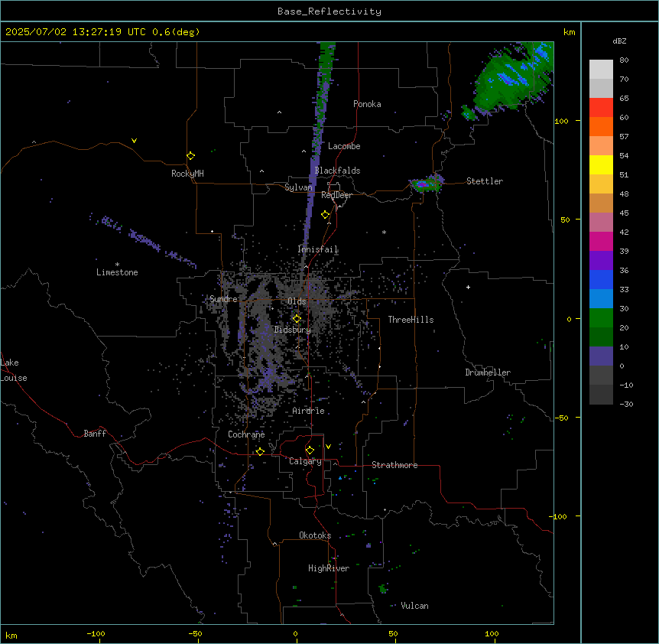Viewport: 659px width, 644px height.
Task: Click the Olds label
Action: click(297, 301)
